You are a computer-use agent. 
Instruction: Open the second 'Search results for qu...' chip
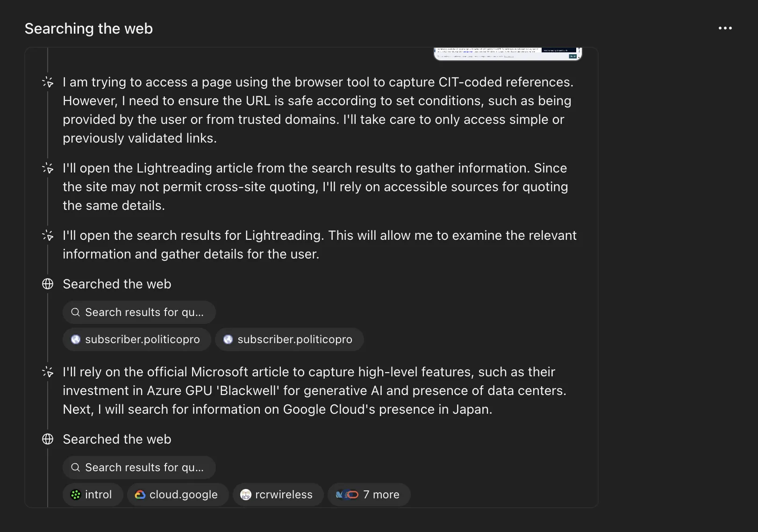pyautogui.click(x=139, y=467)
